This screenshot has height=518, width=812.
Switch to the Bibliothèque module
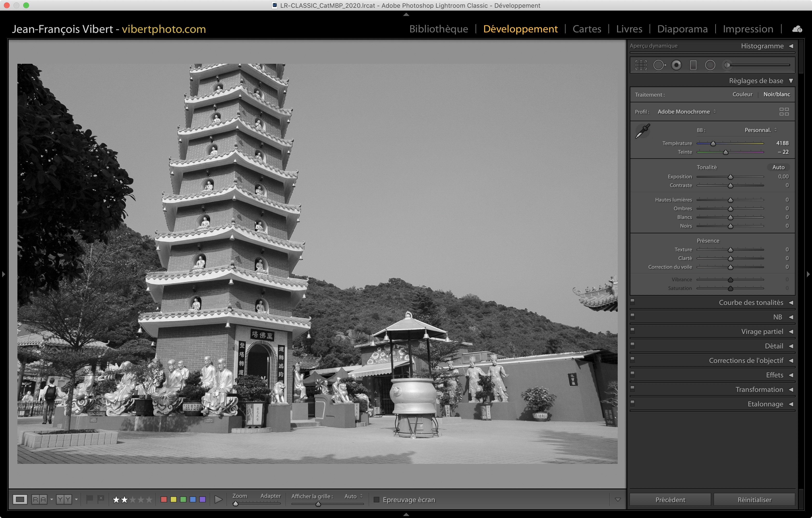[438, 29]
